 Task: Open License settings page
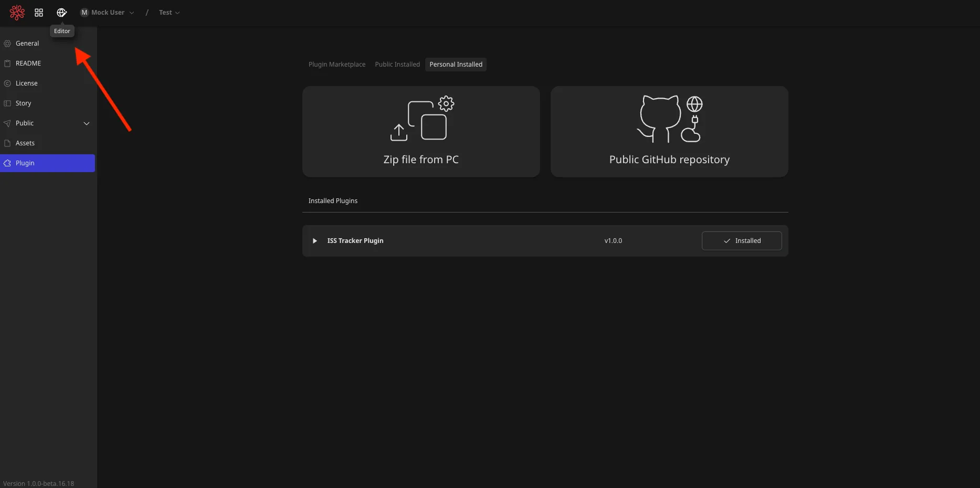pyautogui.click(x=48, y=83)
